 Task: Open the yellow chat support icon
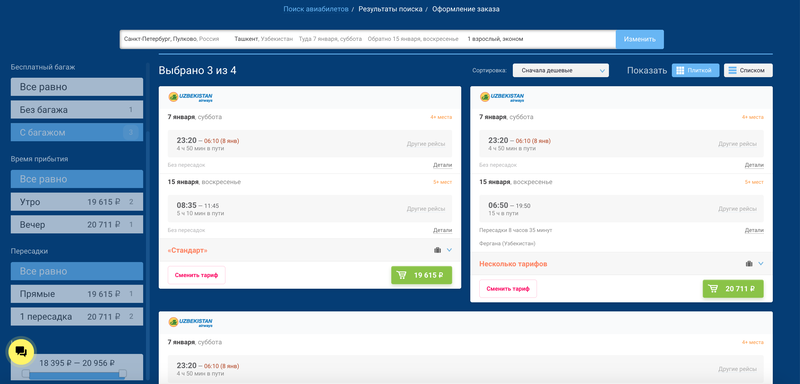[21, 351]
